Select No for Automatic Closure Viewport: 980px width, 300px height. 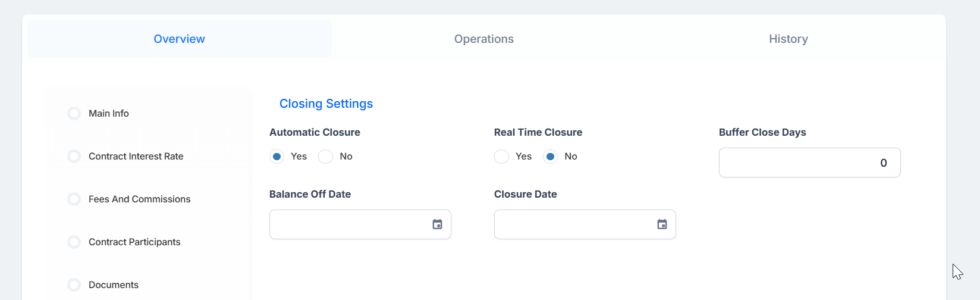point(325,157)
